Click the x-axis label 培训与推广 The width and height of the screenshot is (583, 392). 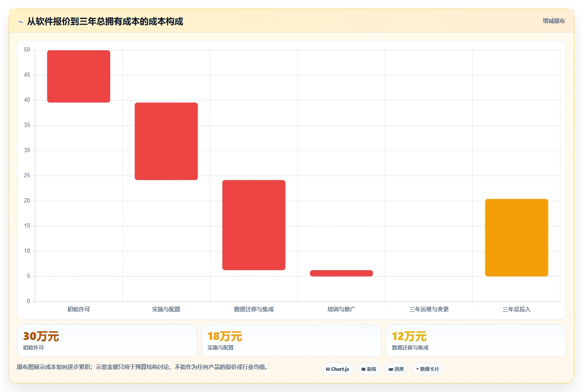pyautogui.click(x=341, y=309)
